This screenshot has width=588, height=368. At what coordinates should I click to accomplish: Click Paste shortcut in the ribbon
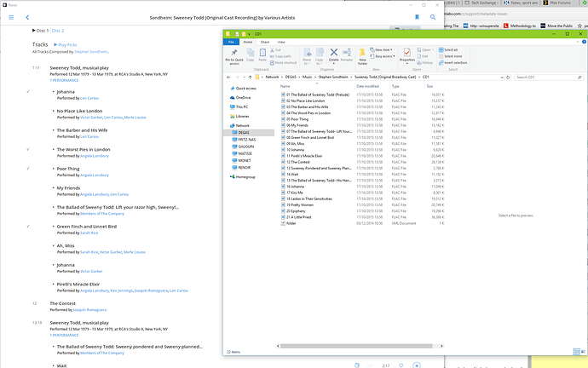[x=283, y=62]
